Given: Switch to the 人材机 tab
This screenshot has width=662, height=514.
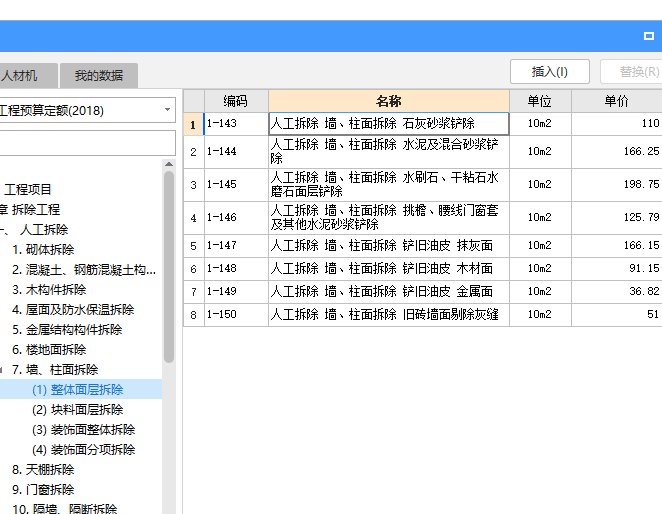Looking at the screenshot, I should coord(27,76).
